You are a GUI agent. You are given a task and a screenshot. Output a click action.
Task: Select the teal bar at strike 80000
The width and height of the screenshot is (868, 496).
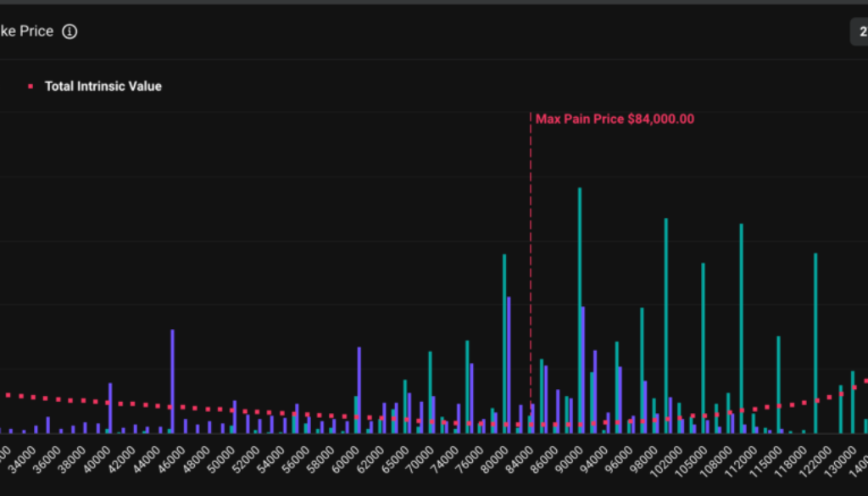pyautogui.click(x=504, y=343)
